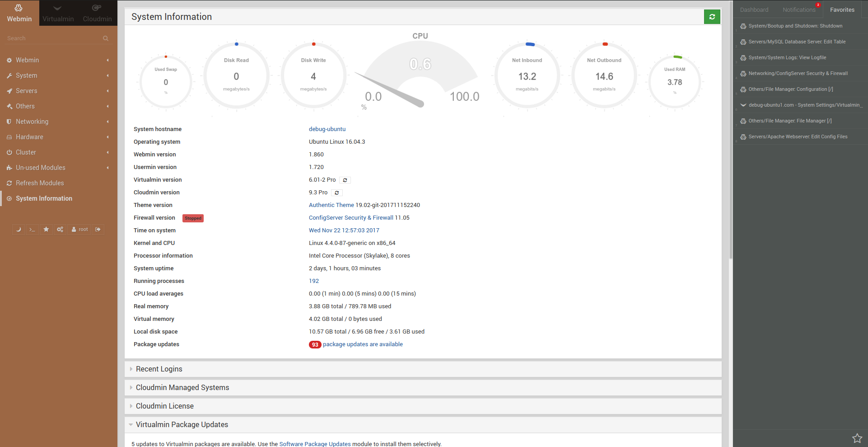Click the search magnifier icon
This screenshot has height=447, width=868.
(x=106, y=38)
